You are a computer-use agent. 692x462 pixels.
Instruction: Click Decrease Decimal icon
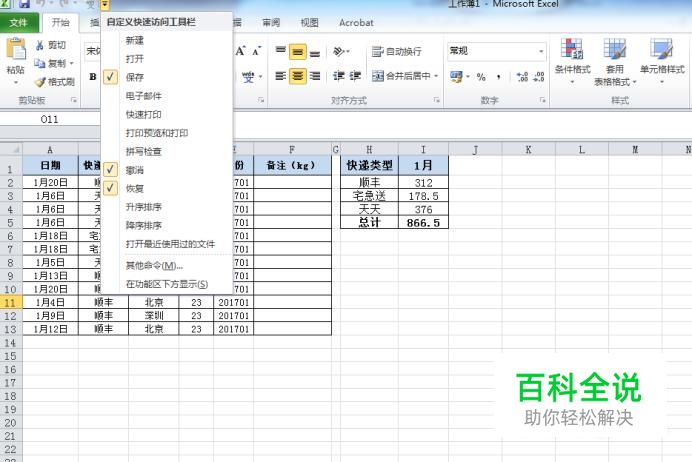[538, 77]
